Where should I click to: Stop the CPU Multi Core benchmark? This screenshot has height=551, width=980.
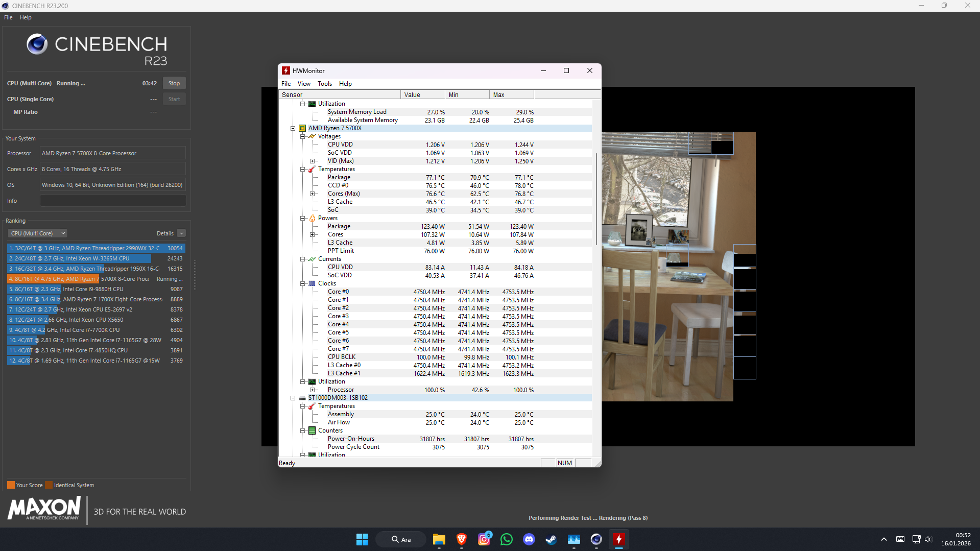pyautogui.click(x=174, y=83)
